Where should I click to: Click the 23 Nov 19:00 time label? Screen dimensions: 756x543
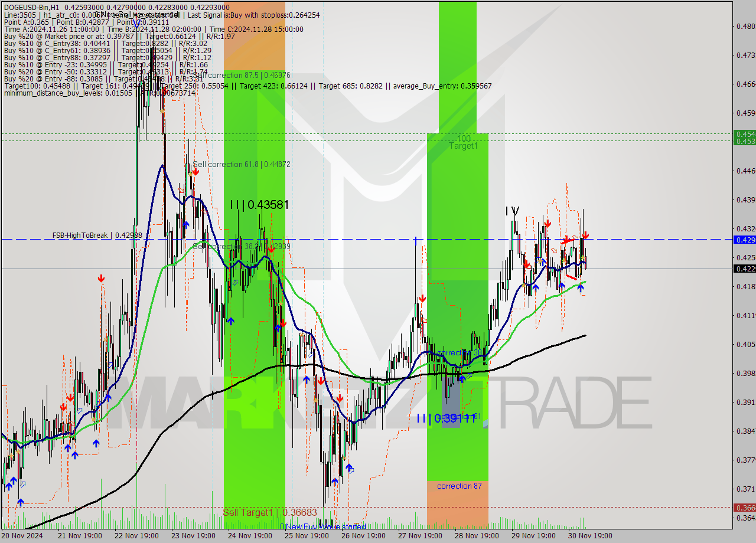[193, 536]
